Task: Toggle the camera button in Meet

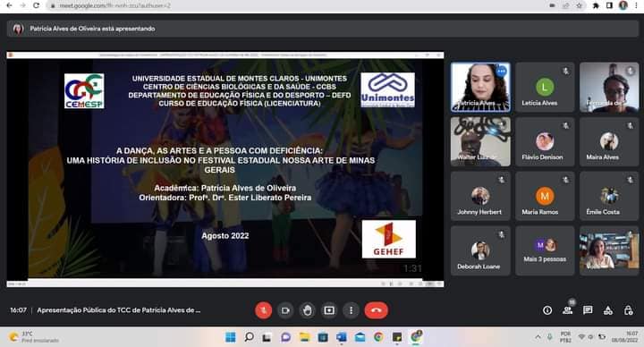Action: pos(285,310)
